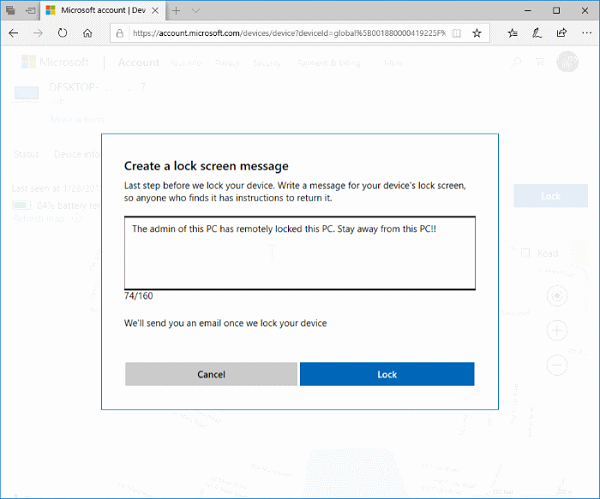Image resolution: width=600 pixels, height=499 pixels.
Task: Open reading view icon in address bar
Action: (x=456, y=33)
